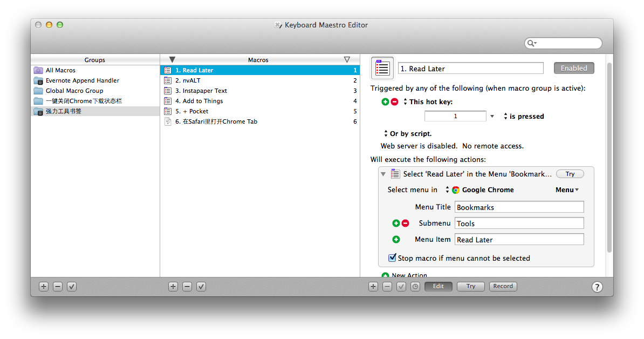This screenshot has width=644, height=339.
Task: Open the hot key dropdown arrow
Action: 492,116
